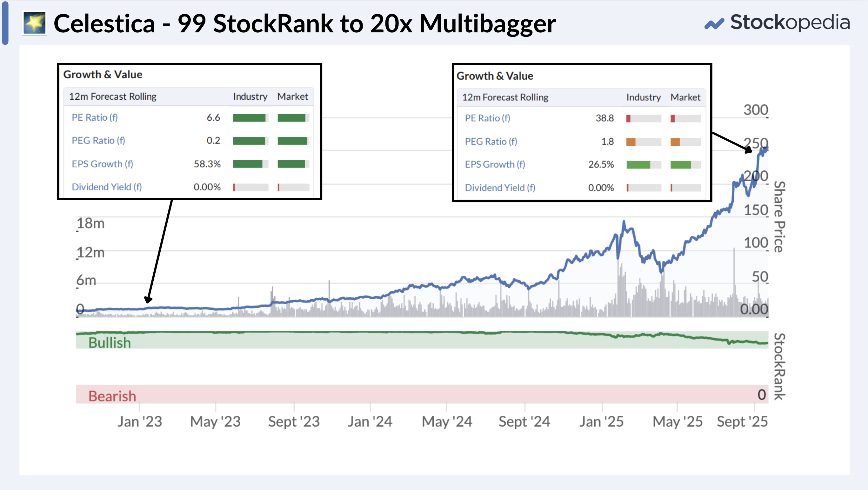
Task: Click the 38.8 PE ratio value
Action: tap(605, 118)
